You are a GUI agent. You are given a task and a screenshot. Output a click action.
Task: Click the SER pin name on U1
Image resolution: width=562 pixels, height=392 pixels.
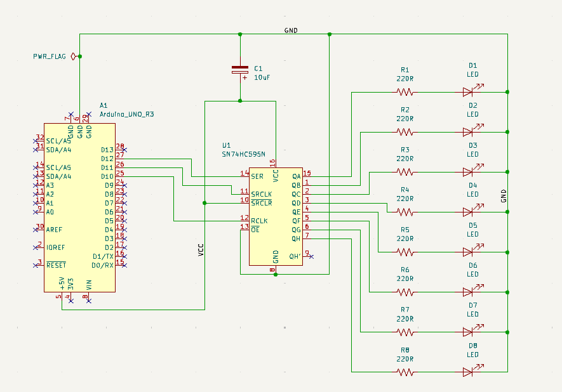point(257,176)
